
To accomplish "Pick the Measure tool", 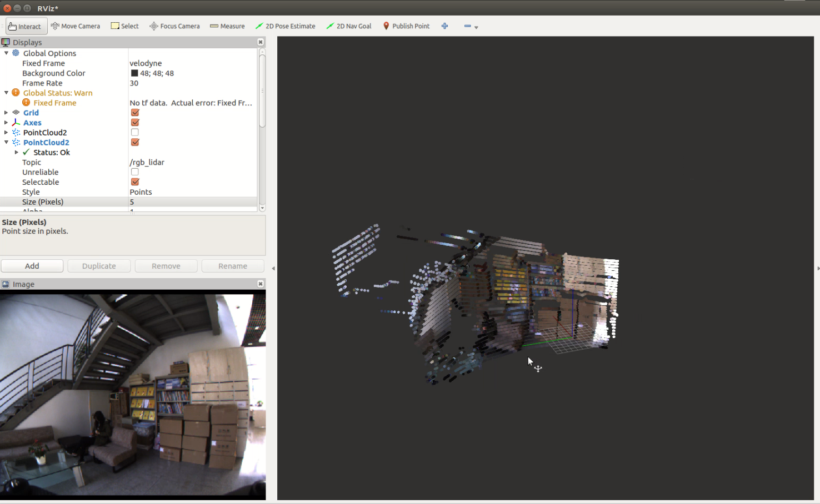I will pos(227,26).
